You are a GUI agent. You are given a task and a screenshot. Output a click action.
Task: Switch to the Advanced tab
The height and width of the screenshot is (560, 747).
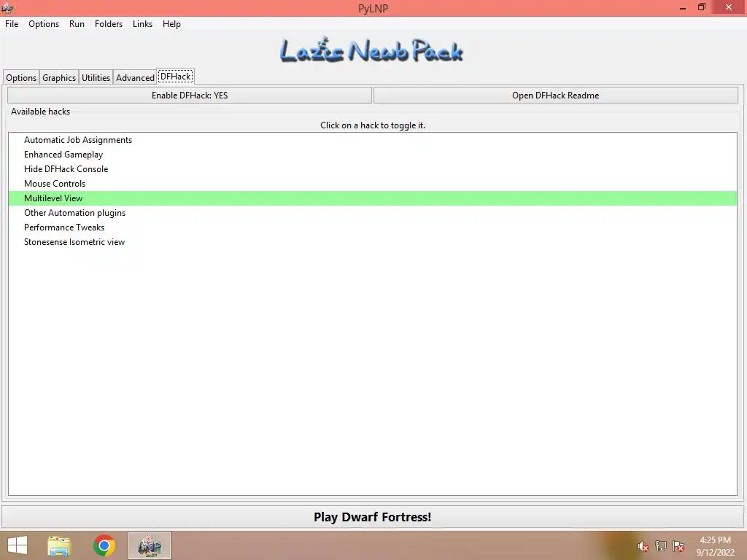[135, 77]
